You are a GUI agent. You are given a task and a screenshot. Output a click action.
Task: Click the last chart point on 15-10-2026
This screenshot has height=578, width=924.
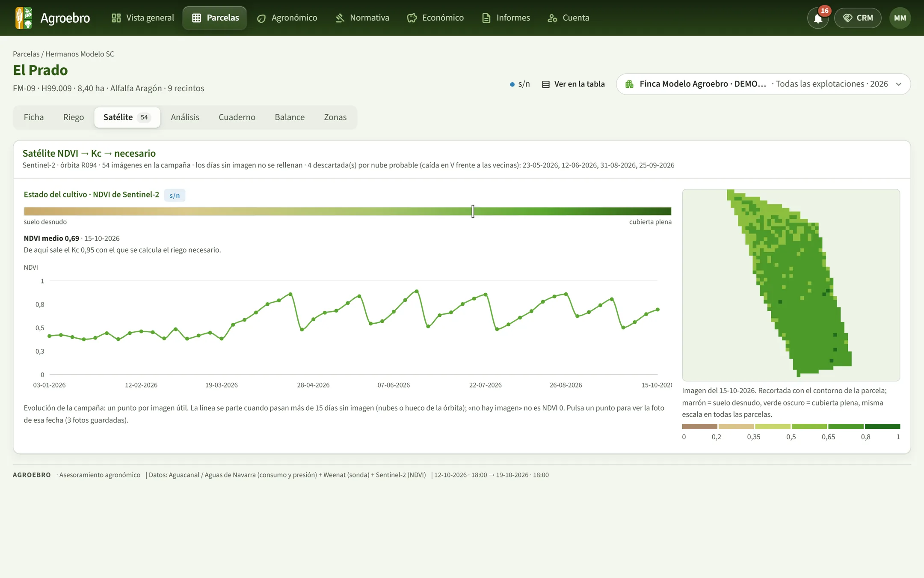pyautogui.click(x=657, y=310)
